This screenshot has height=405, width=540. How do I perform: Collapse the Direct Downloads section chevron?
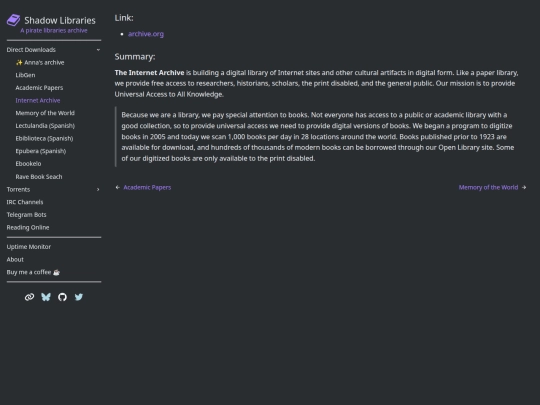click(x=98, y=50)
